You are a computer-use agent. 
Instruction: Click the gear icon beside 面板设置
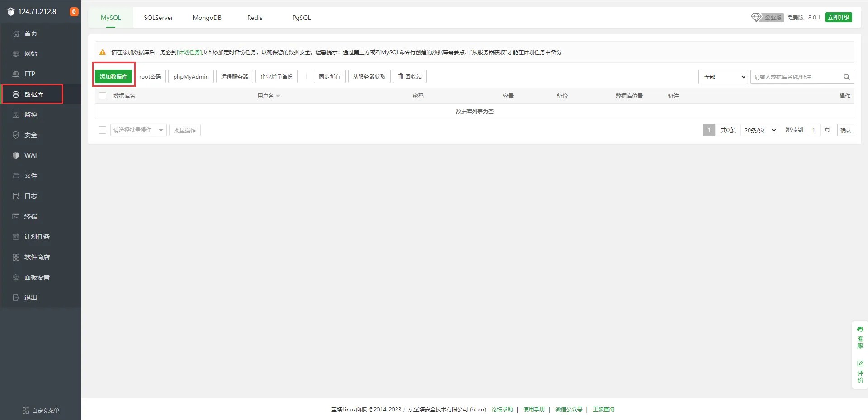16,277
